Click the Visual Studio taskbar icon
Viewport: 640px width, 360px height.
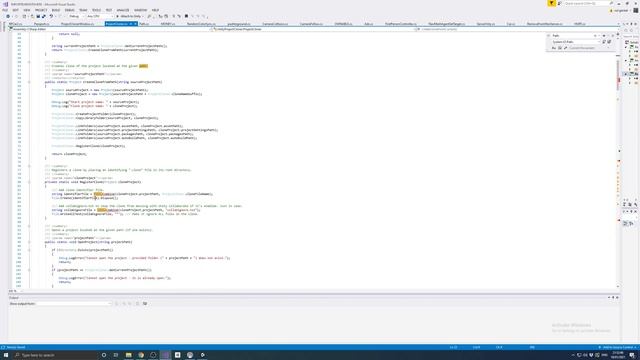(x=165, y=355)
